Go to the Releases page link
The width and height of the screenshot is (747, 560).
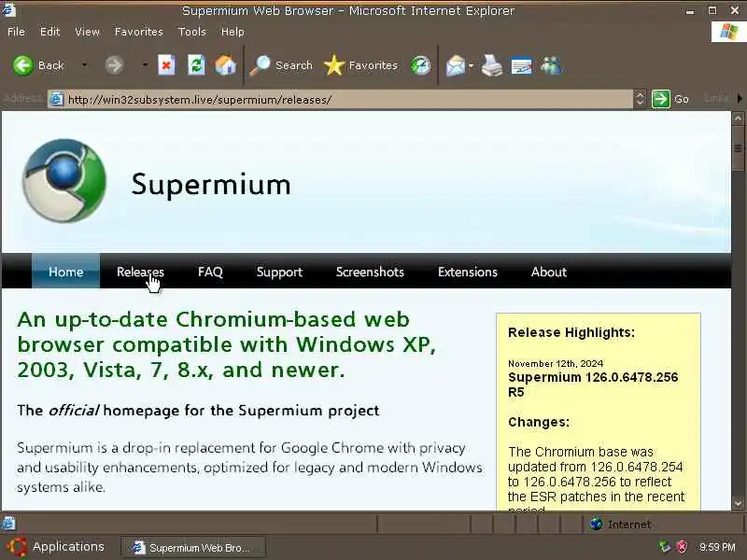[140, 272]
